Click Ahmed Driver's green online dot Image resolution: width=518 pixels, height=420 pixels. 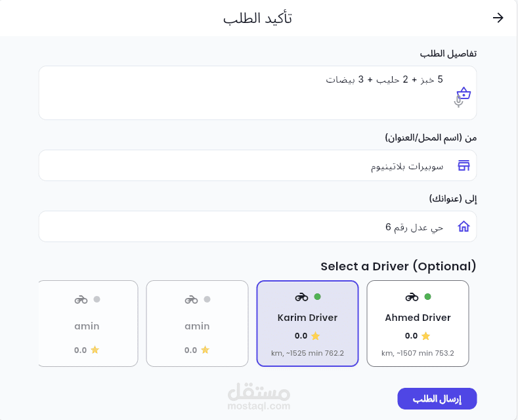427,297
